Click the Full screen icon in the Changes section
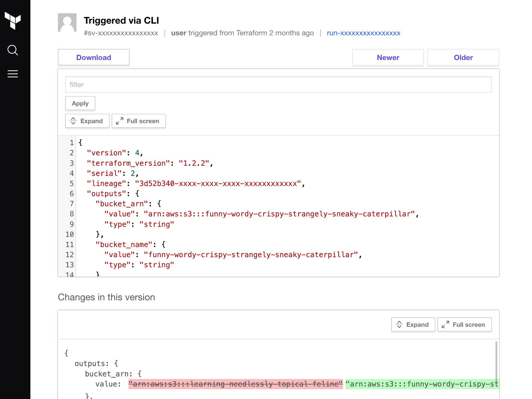The image size is (532, 399). (x=446, y=324)
